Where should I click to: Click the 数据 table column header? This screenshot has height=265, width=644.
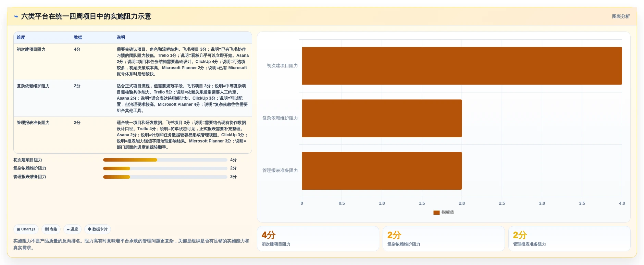coord(78,38)
